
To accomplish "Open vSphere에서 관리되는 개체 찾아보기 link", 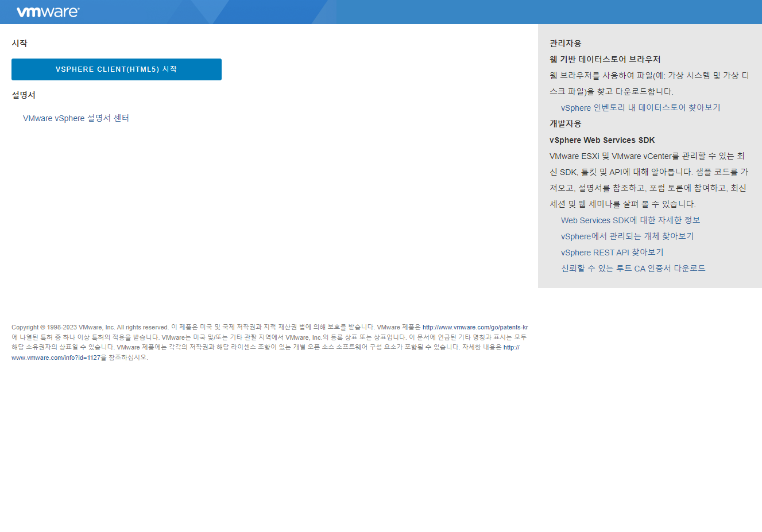I will coord(627,236).
